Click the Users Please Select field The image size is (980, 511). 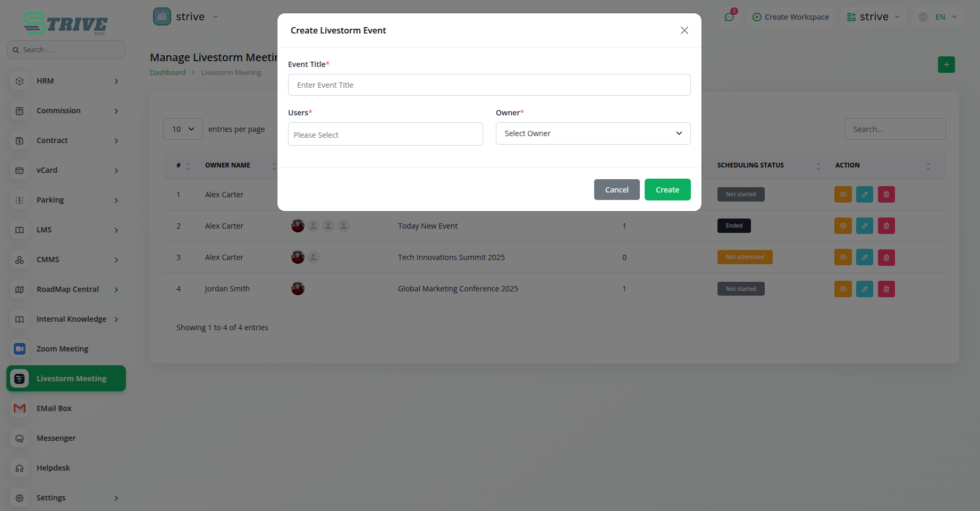click(385, 135)
